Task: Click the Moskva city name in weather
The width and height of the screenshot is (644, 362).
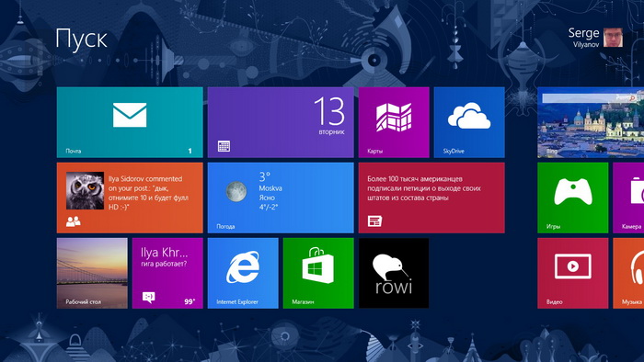Action: (270, 188)
